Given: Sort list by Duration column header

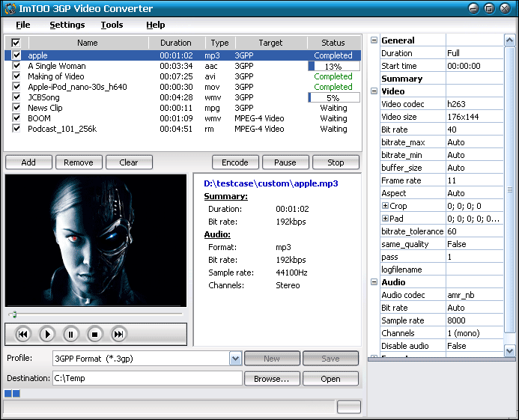Looking at the screenshot, I should tap(176, 43).
